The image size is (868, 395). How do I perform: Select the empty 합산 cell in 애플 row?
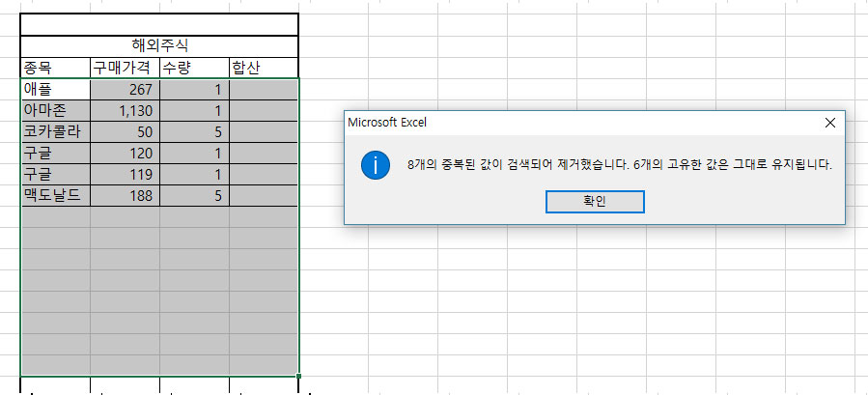pyautogui.click(x=264, y=89)
